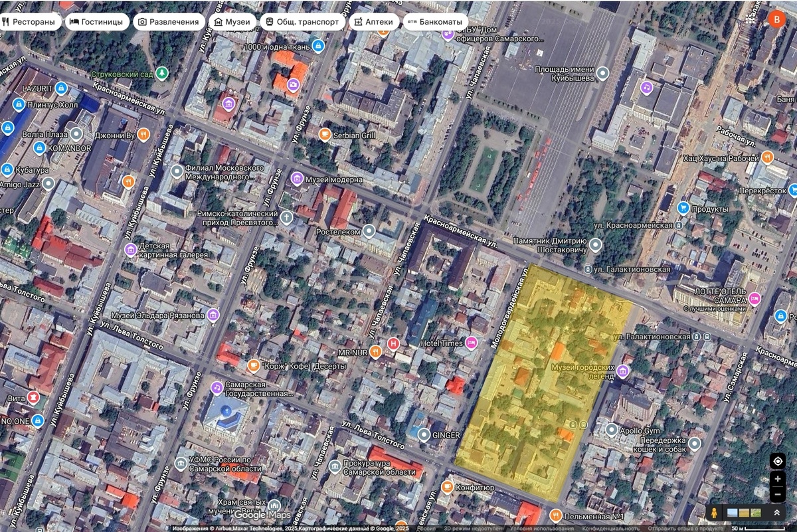This screenshot has width=797, height=532.
Task: Select Детская картинная галерея museum pin
Action: coord(131,250)
